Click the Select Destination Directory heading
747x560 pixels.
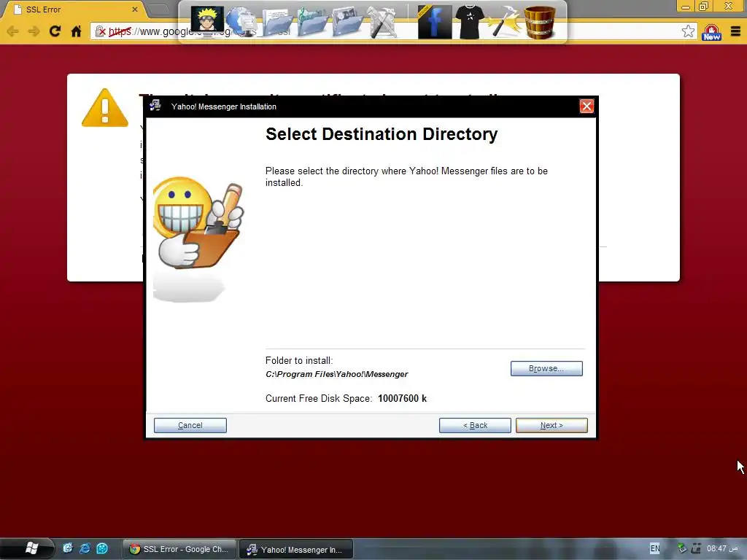tap(382, 134)
